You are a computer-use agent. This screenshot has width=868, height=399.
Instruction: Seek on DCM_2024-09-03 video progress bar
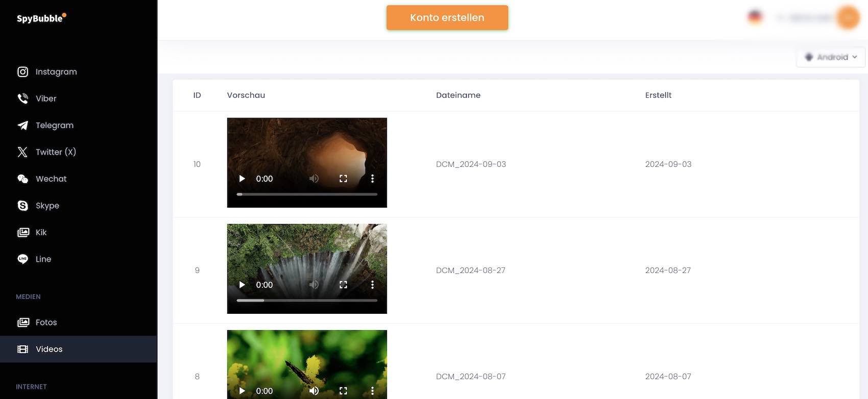pos(307,194)
